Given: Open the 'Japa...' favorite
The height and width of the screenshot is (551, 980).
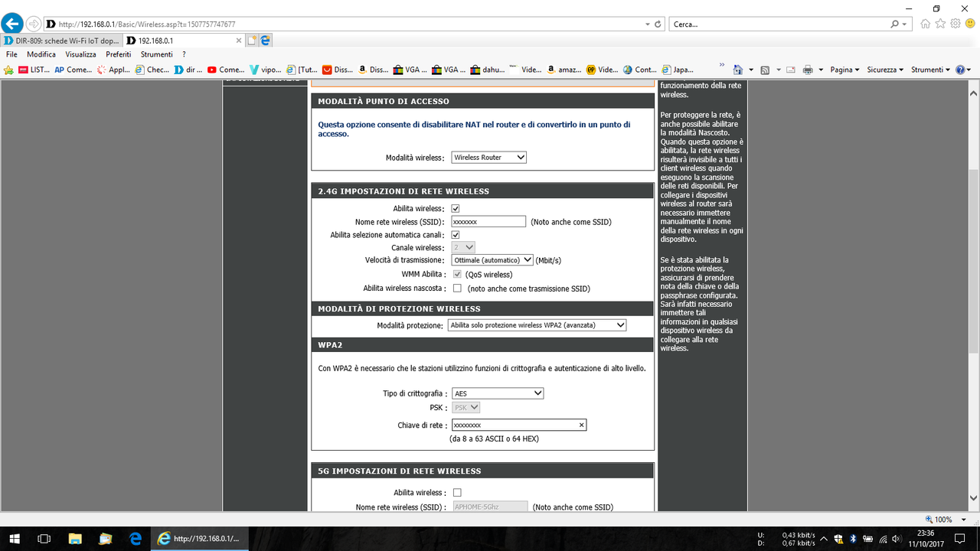Looking at the screenshot, I should [678, 70].
